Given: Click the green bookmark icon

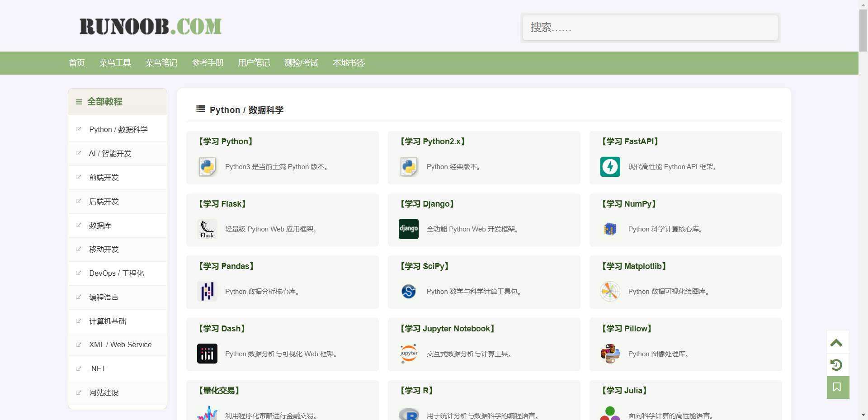Looking at the screenshot, I should [838, 387].
